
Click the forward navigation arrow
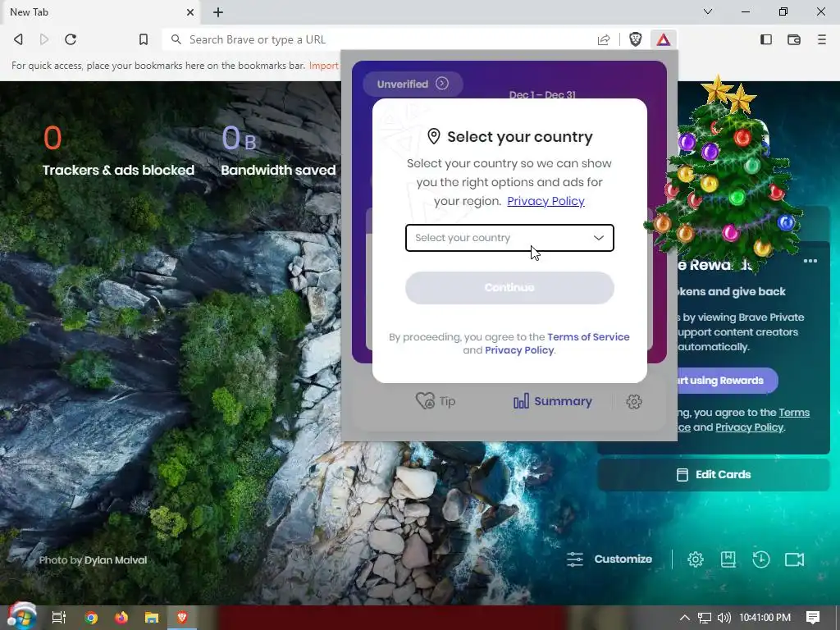coord(44,39)
